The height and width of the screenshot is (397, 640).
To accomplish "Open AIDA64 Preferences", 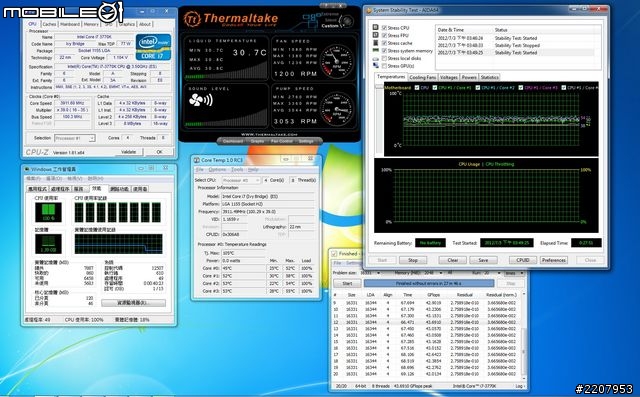I will pyautogui.click(x=553, y=260).
